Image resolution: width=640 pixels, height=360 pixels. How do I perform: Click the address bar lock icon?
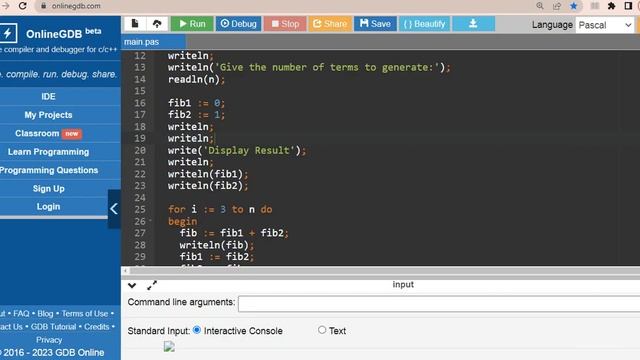point(44,6)
